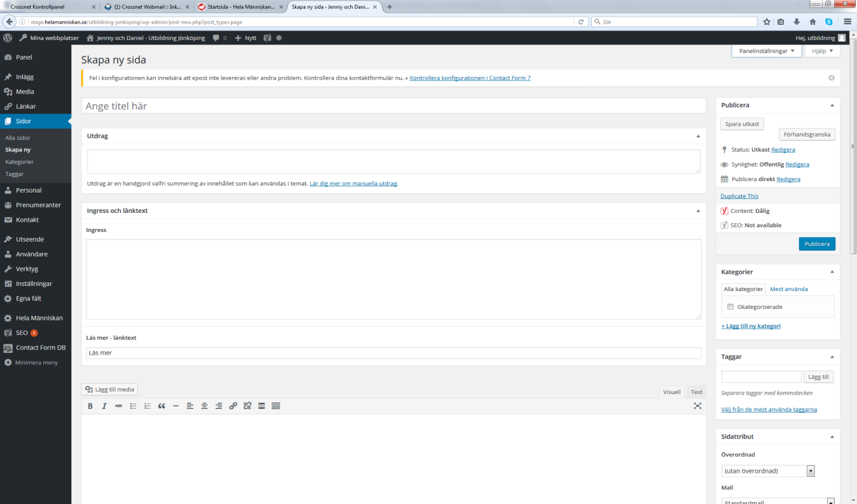Open Alla sidor submenu item
The image size is (857, 504).
point(18,138)
